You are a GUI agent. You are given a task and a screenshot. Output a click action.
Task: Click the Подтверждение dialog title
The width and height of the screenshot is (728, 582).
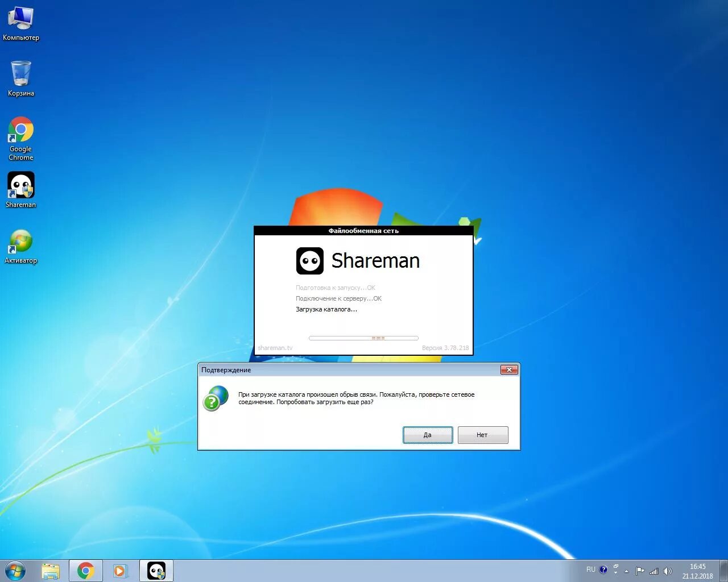pos(226,370)
